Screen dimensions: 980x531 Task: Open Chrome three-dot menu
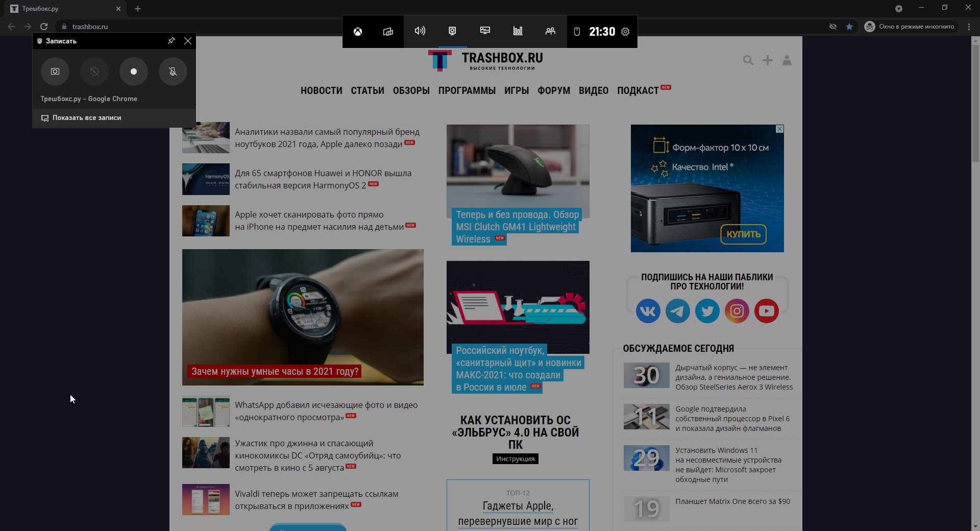(969, 27)
